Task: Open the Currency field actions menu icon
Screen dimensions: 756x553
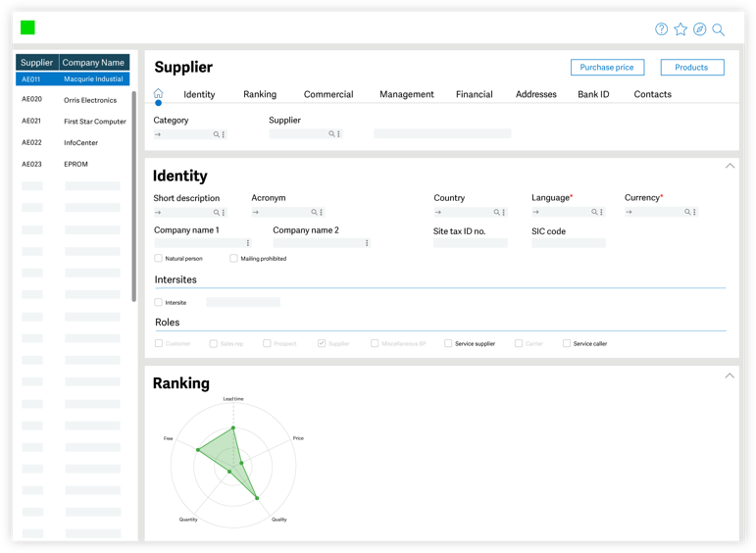Action: tap(694, 212)
